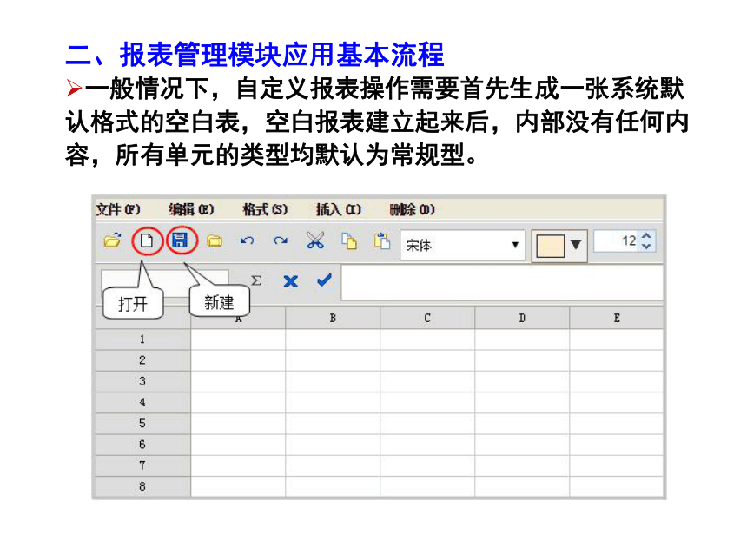Expand the fill color dropdown arrow
Screen dimensions: 747x560
[x=576, y=245]
